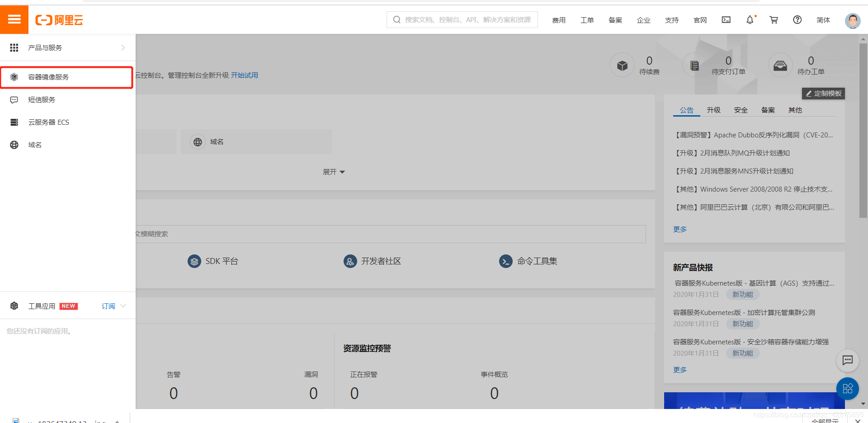
Task: Click the SDK 平台 icon
Action: tap(194, 261)
